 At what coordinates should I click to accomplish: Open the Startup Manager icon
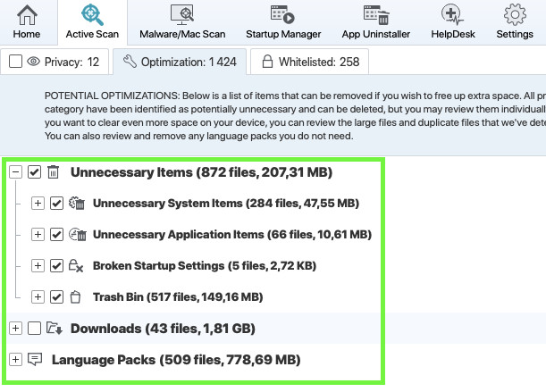click(x=282, y=14)
